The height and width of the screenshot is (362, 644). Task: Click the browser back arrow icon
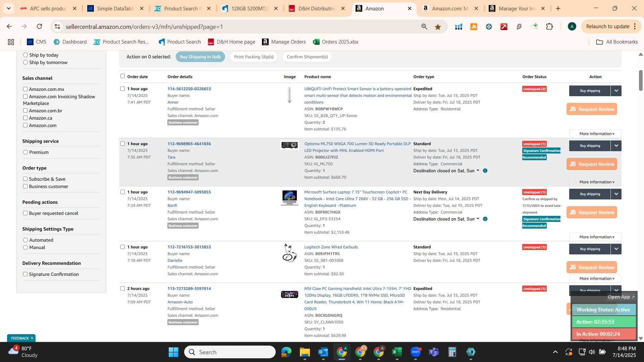click(9, 26)
